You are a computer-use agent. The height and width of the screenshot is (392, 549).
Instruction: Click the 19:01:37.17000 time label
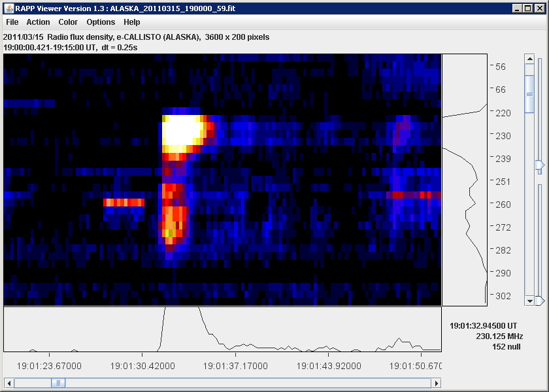tap(235, 366)
